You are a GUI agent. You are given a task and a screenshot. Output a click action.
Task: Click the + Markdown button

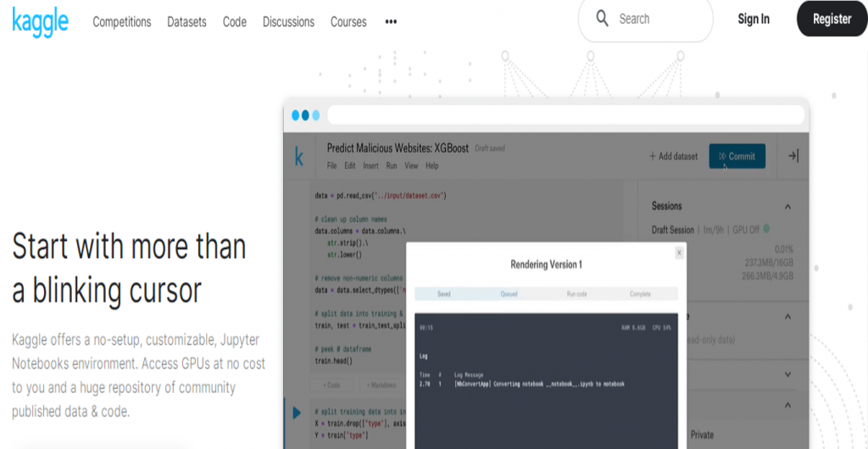pyautogui.click(x=382, y=385)
